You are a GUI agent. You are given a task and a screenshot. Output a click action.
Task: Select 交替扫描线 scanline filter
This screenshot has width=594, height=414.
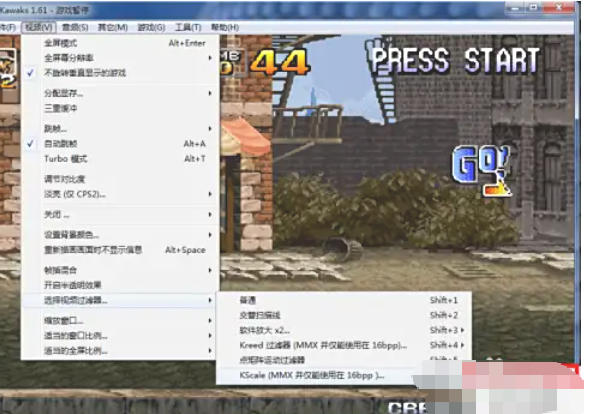pyautogui.click(x=344, y=315)
